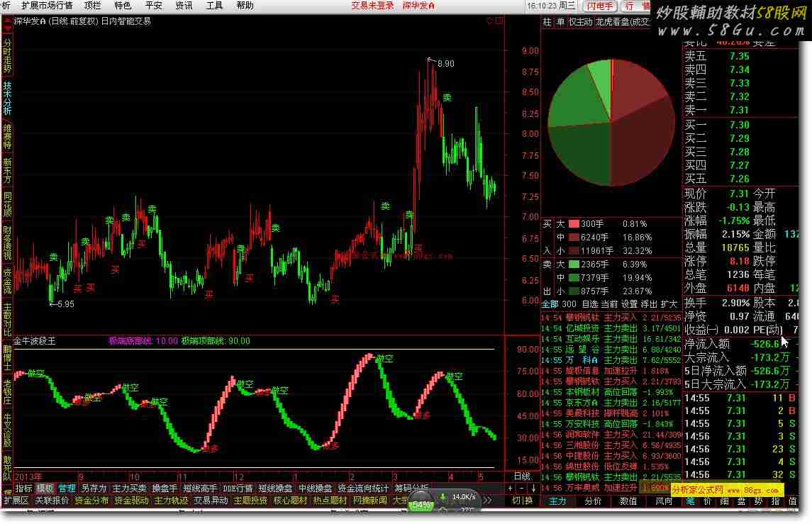Open the 资讯 menu

point(184,6)
